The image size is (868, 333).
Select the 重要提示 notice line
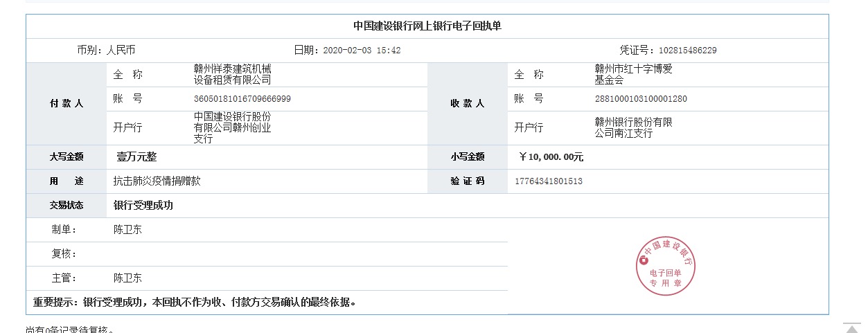click(x=195, y=302)
